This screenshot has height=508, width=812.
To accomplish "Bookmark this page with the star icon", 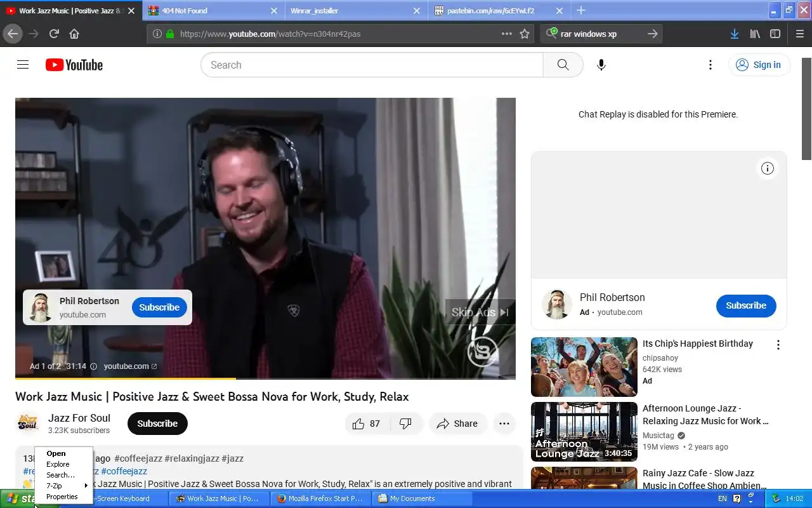I will click(x=525, y=34).
